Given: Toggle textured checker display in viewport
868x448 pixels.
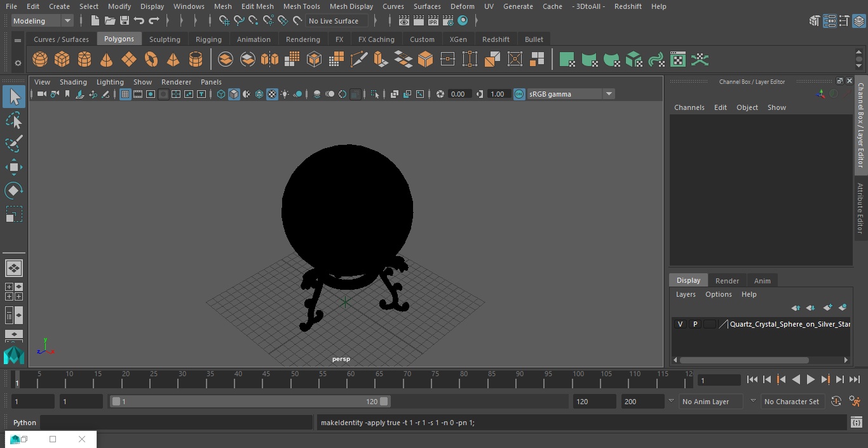Looking at the screenshot, I should [x=272, y=94].
